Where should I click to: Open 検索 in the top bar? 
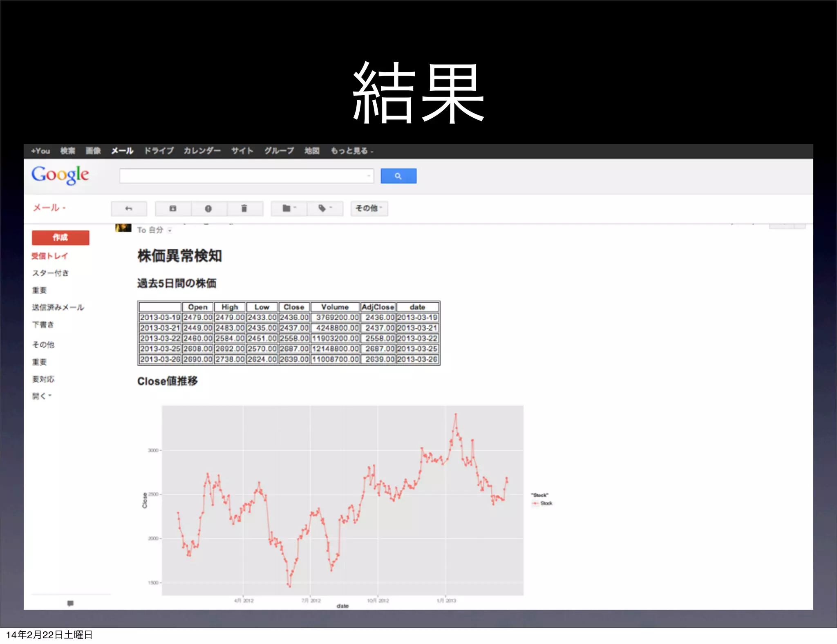click(x=68, y=151)
